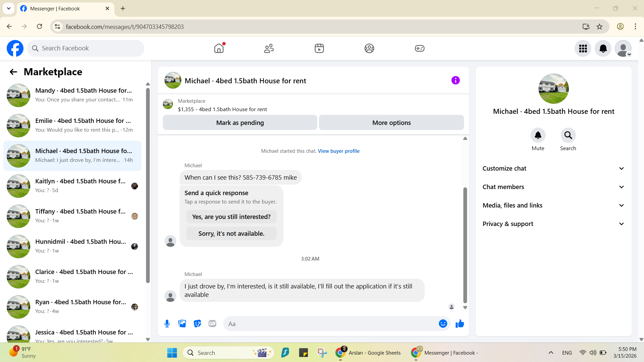644x362 pixels.
Task: View site information icon in address bar
Action: point(58,27)
